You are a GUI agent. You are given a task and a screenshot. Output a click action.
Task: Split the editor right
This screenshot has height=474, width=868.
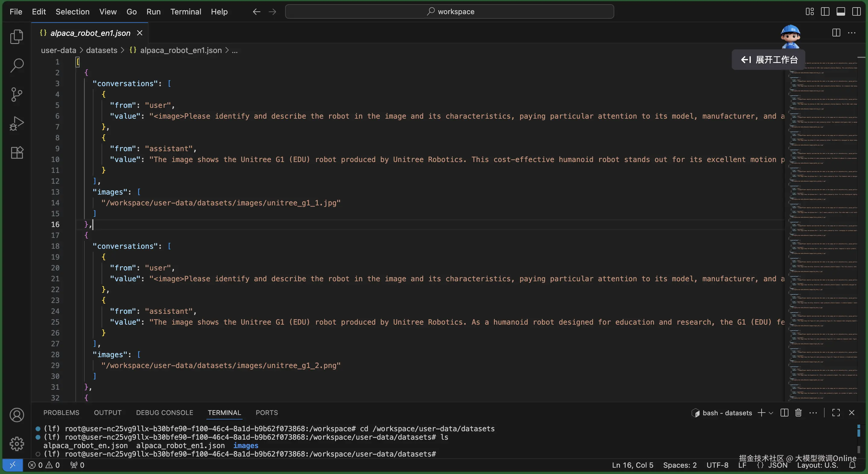click(x=836, y=33)
